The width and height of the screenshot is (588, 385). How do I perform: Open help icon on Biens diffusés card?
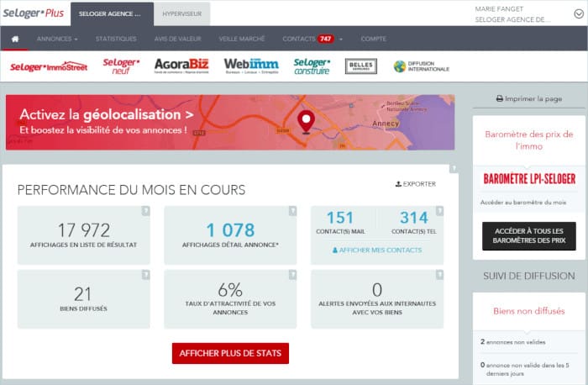click(x=145, y=275)
